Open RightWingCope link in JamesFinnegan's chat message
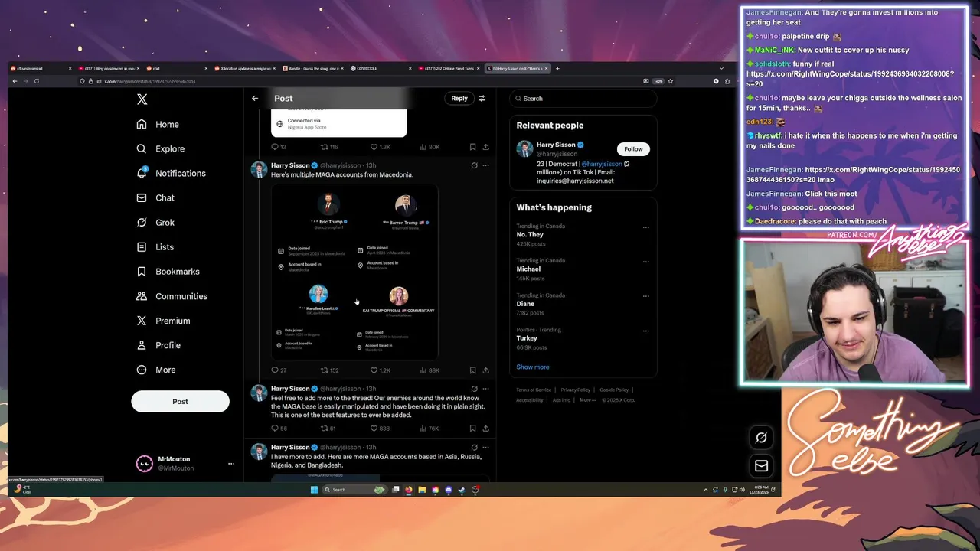 854,174
